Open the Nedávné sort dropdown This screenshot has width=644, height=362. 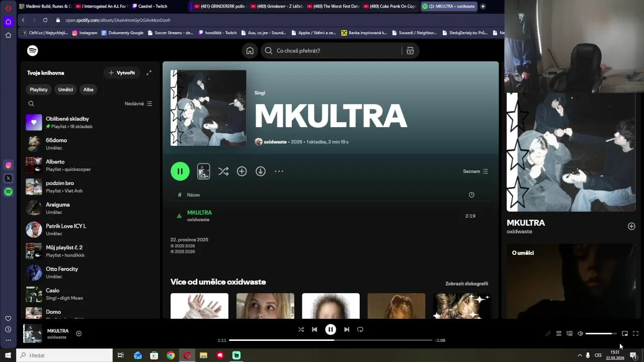138,104
